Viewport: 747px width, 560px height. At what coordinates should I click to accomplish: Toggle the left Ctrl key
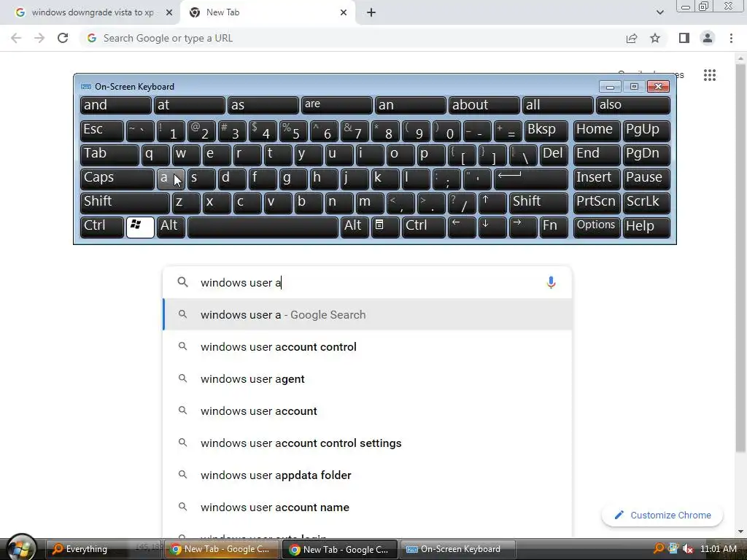[x=101, y=227]
